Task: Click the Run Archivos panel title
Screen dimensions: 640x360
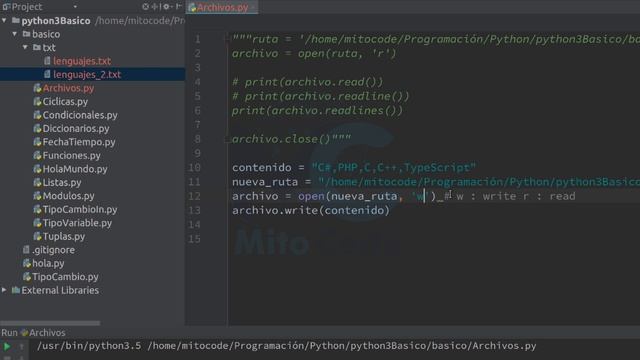Action: click(x=33, y=332)
